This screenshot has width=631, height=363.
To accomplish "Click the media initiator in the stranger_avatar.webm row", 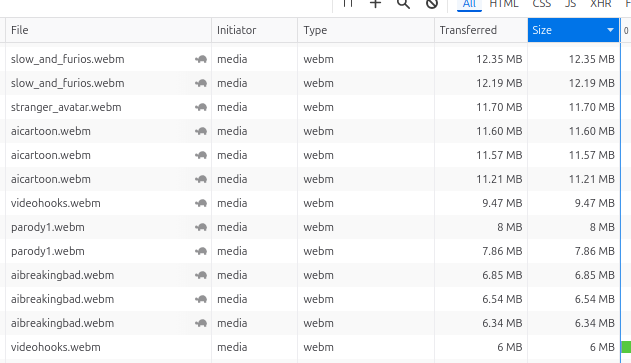I will tap(232, 107).
